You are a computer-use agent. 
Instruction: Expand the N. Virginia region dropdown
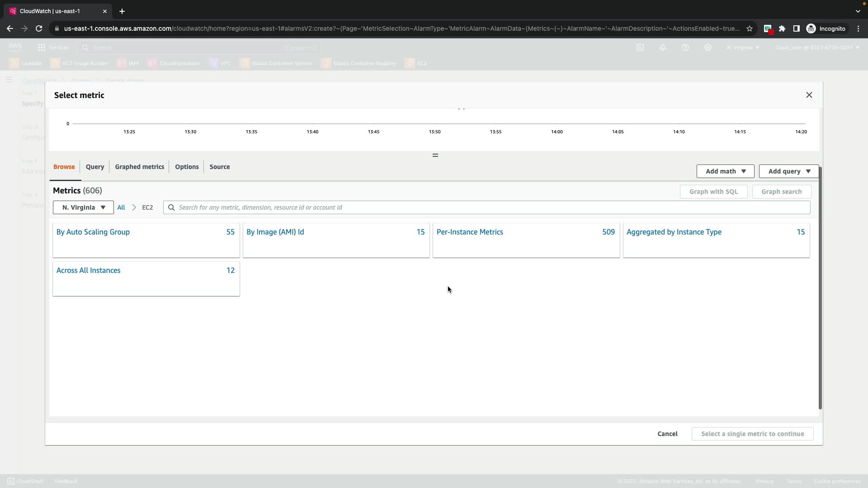click(x=83, y=207)
